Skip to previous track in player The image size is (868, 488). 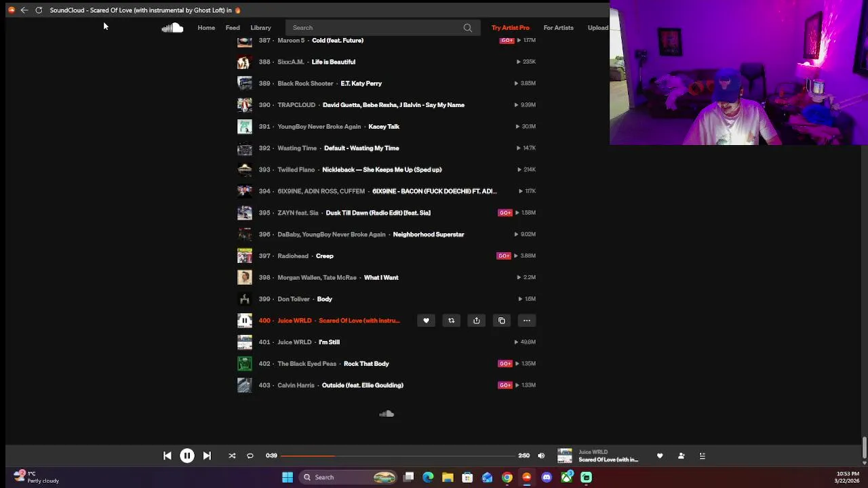click(x=167, y=456)
